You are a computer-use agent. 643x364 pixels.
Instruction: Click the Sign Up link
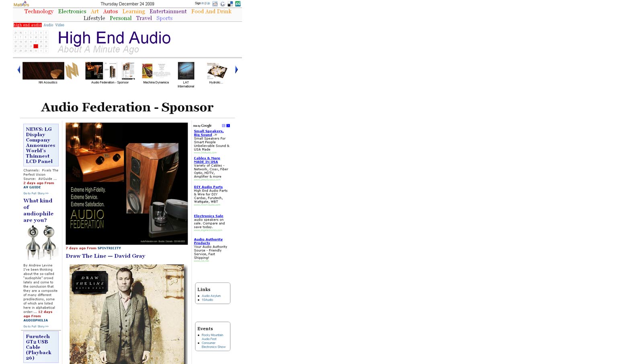tap(208, 3)
